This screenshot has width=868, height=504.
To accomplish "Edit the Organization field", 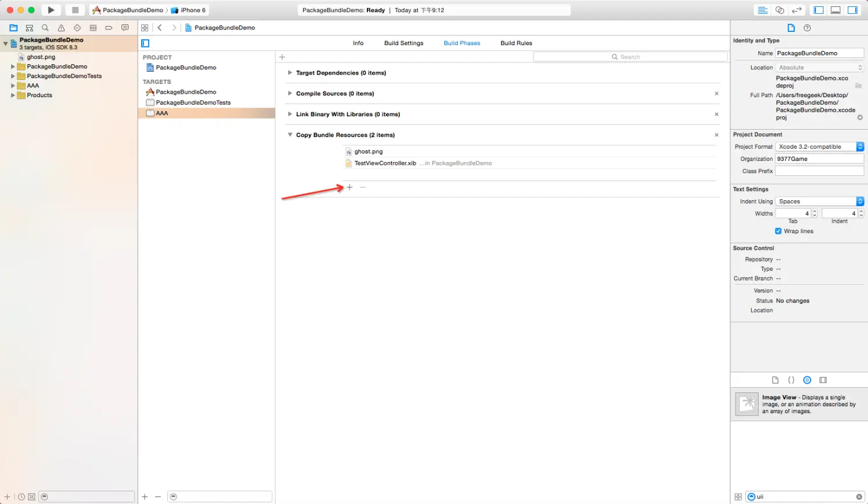I will pyautogui.click(x=819, y=159).
